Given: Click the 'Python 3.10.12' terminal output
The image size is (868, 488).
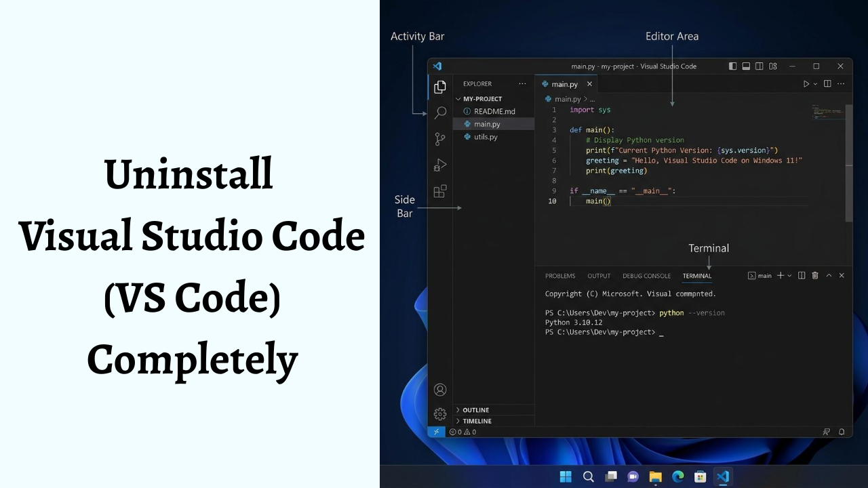Looking at the screenshot, I should 574,323.
